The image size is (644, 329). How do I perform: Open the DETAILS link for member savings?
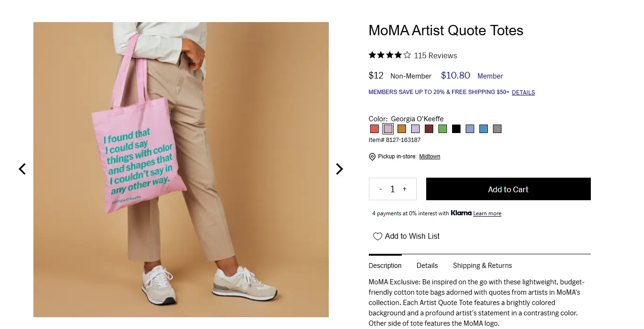[523, 92]
